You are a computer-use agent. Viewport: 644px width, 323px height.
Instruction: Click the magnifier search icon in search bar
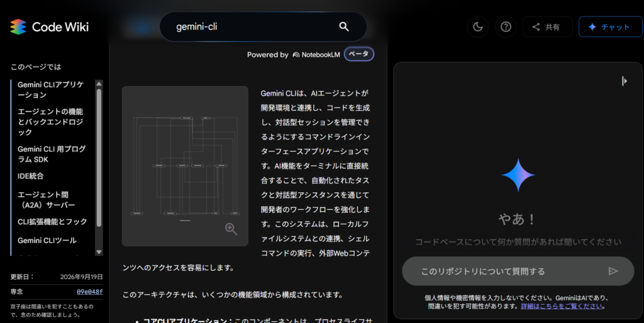coord(344,26)
